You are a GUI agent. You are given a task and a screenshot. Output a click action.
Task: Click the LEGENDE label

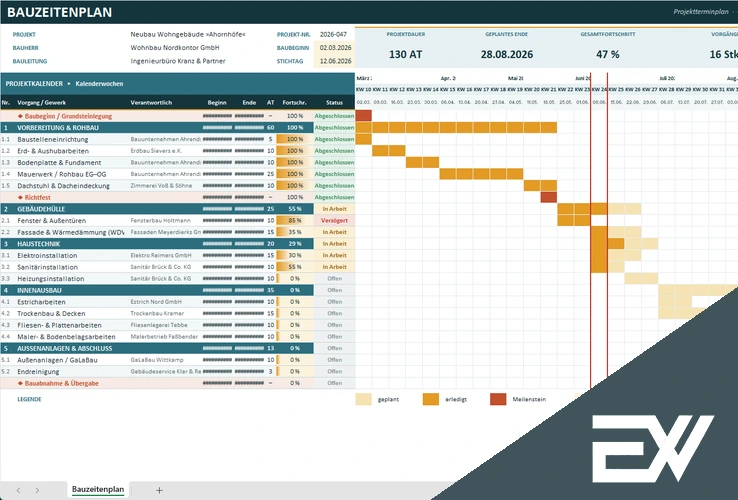pyautogui.click(x=29, y=399)
